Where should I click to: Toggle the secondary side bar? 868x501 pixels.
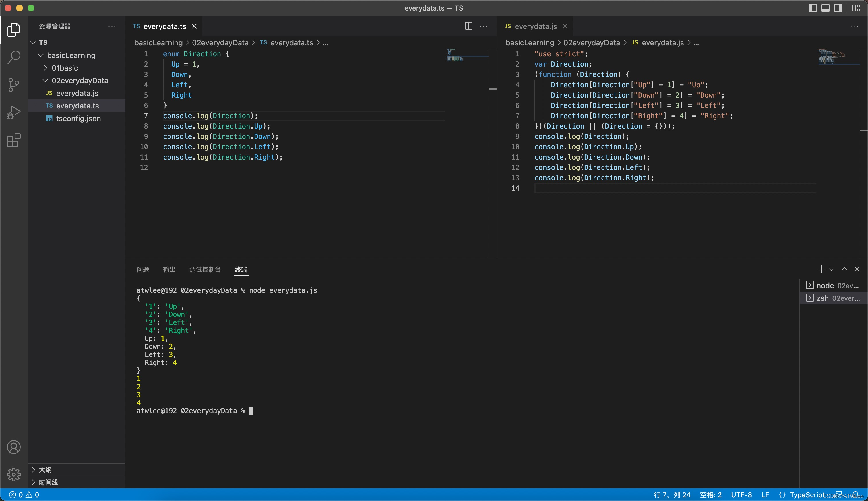pyautogui.click(x=838, y=8)
